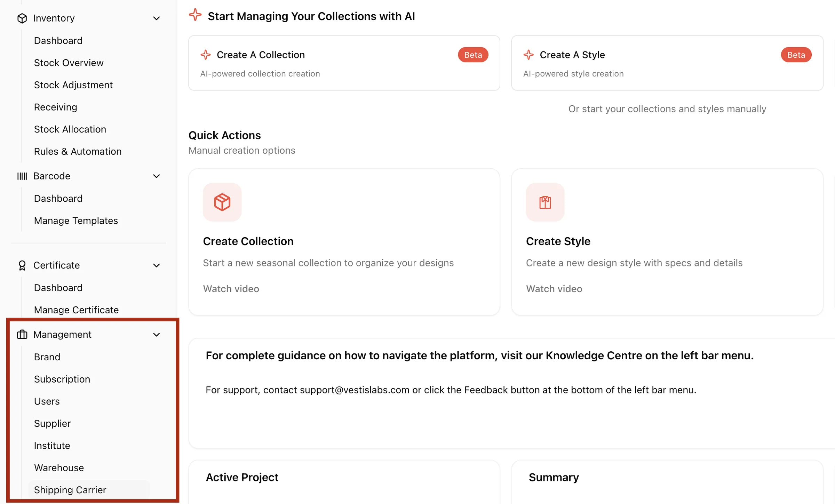The image size is (835, 504).
Task: Click the Certificate ribbon icon in sidebar
Action: [x=22, y=265]
